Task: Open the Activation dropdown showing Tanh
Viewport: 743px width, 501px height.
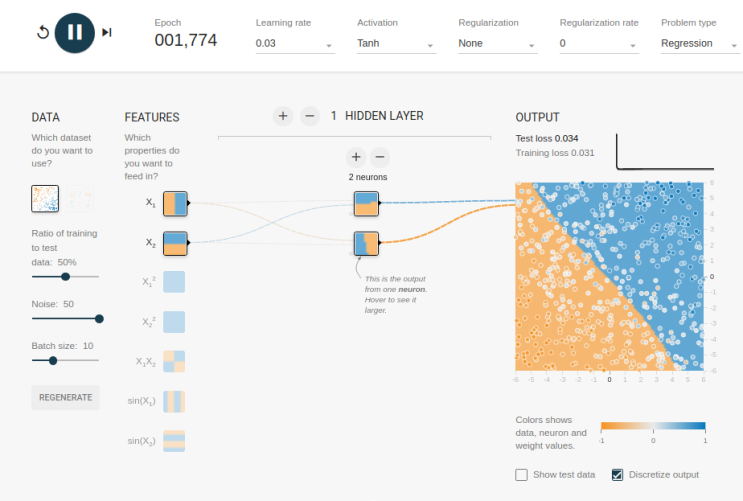Action: [x=396, y=44]
